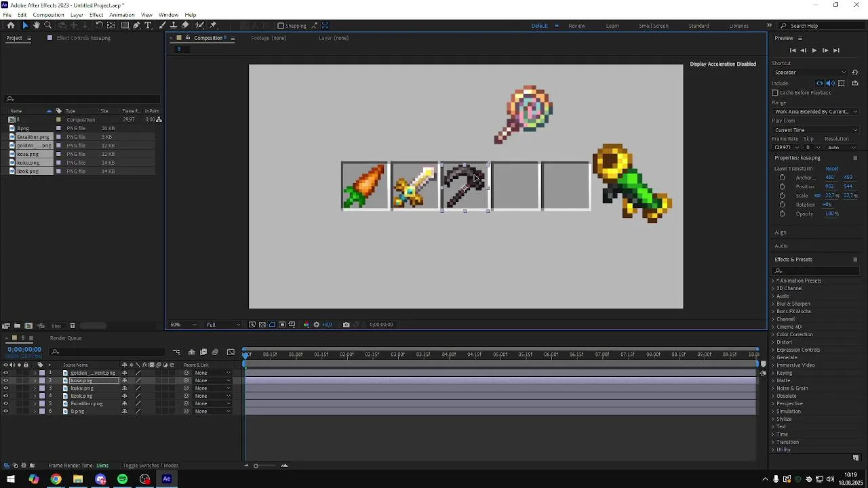Click the Rotation value in properties
Viewport: 868px width, 488px height.
tap(827, 205)
